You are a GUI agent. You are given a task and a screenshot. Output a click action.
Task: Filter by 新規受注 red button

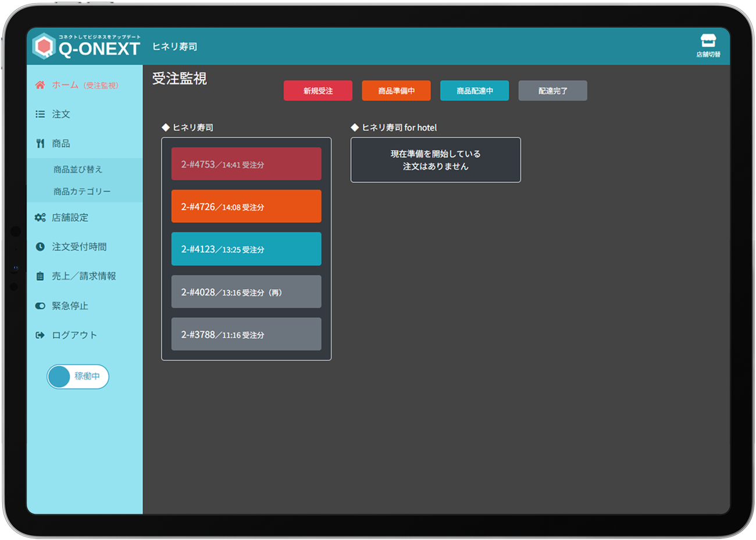pos(318,91)
